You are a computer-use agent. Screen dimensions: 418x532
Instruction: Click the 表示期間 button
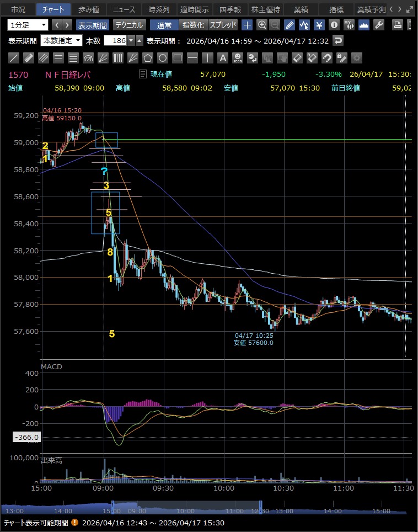tap(92, 25)
